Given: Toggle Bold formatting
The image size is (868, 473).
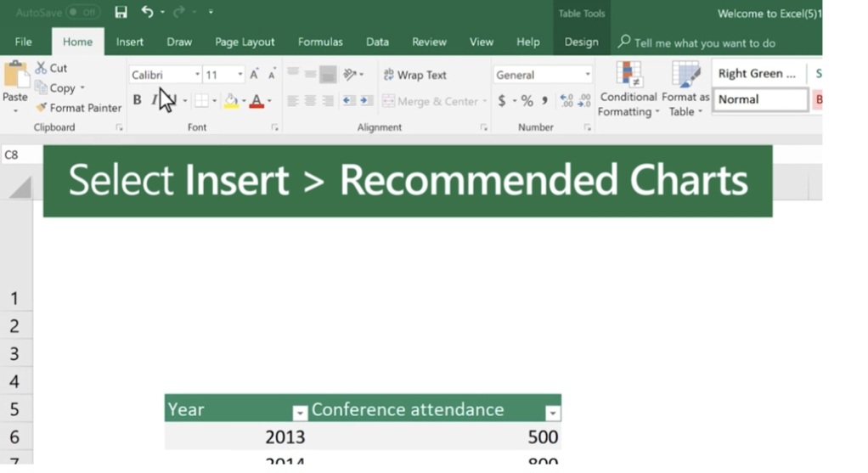Looking at the screenshot, I should point(137,100).
